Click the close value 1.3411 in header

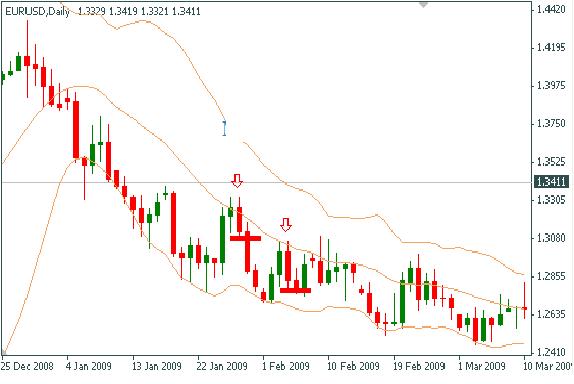[186, 11]
